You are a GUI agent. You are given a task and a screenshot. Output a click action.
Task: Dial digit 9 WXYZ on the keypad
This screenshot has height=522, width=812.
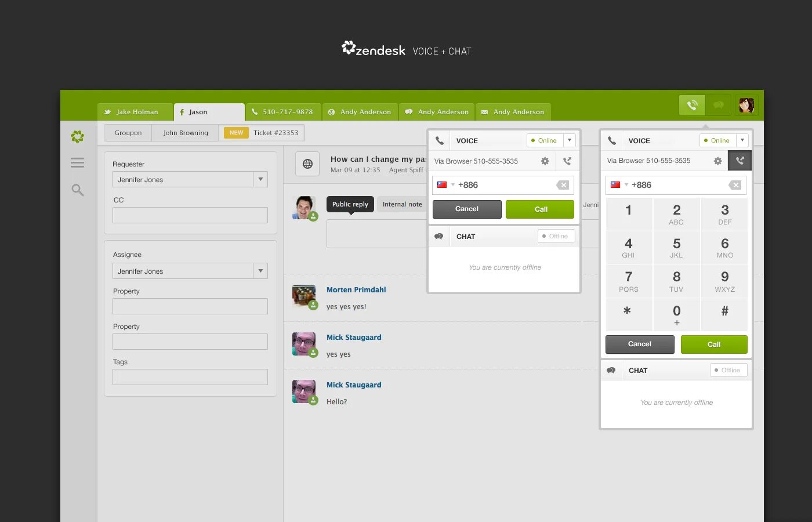tap(724, 281)
